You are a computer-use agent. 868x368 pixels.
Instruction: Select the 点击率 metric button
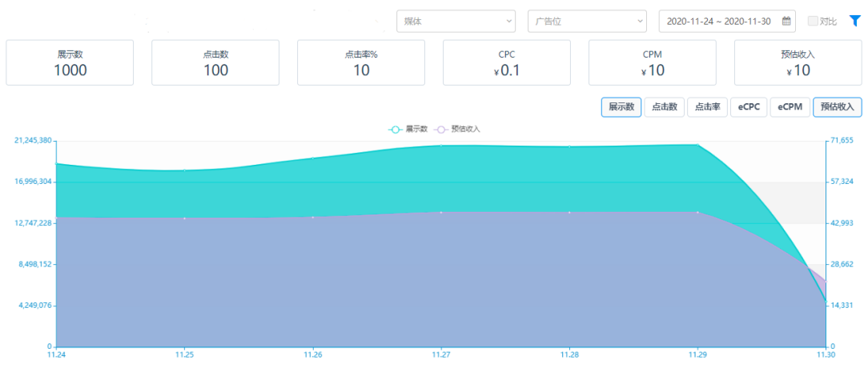707,107
